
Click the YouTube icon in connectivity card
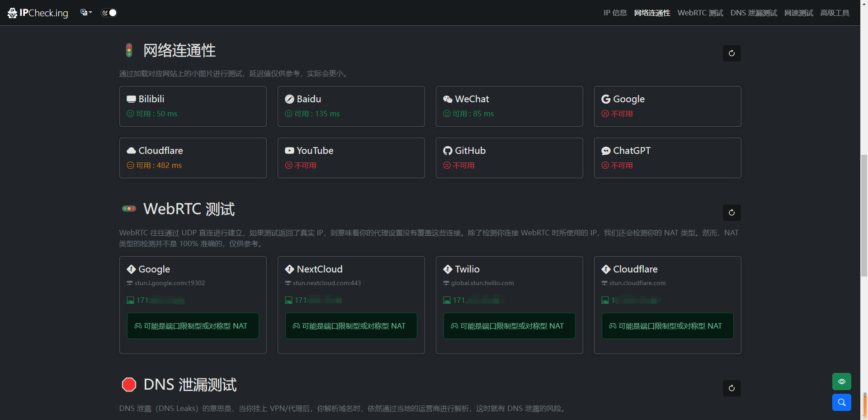[289, 151]
